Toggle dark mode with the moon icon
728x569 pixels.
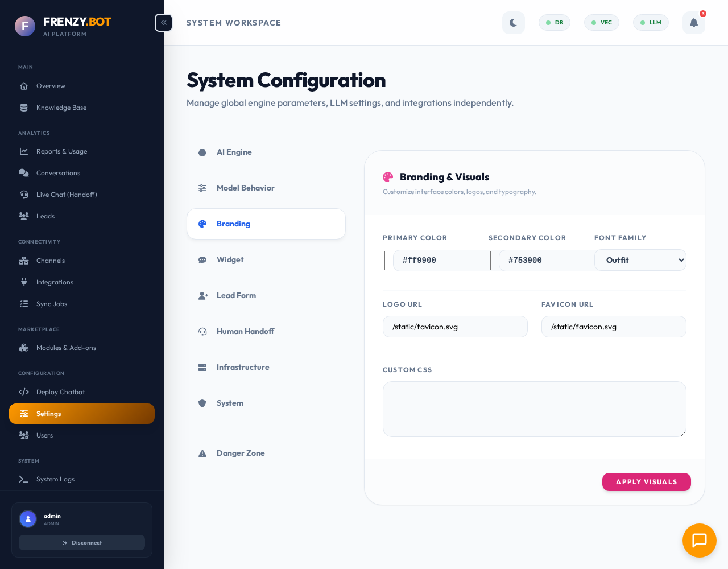[x=513, y=23]
